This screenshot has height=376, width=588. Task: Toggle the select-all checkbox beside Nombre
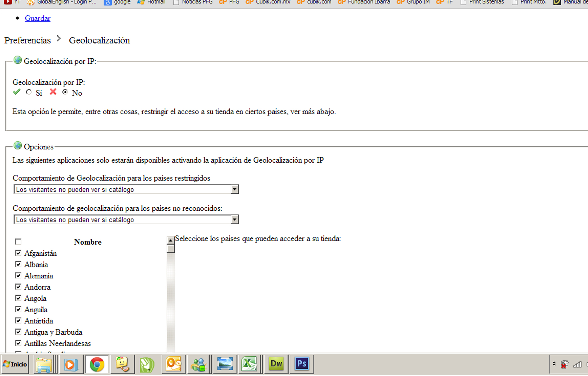pyautogui.click(x=18, y=242)
